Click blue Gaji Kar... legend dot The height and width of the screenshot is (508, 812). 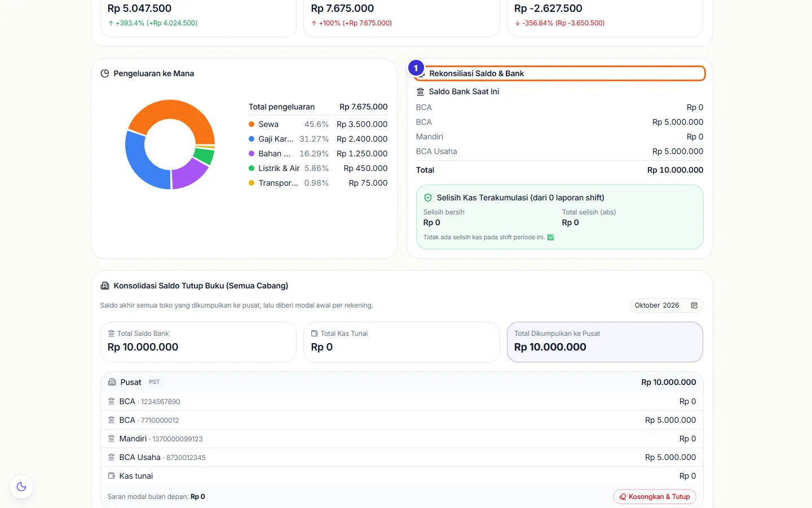[251, 139]
